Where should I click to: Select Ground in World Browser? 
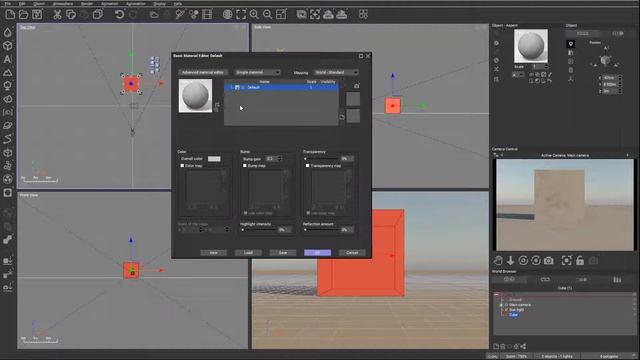(515, 300)
